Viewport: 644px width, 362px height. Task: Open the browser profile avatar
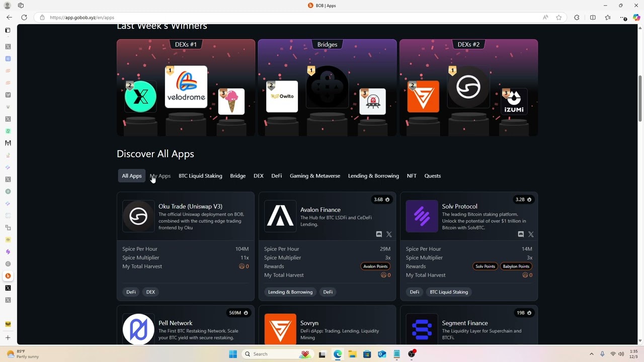(x=8, y=6)
